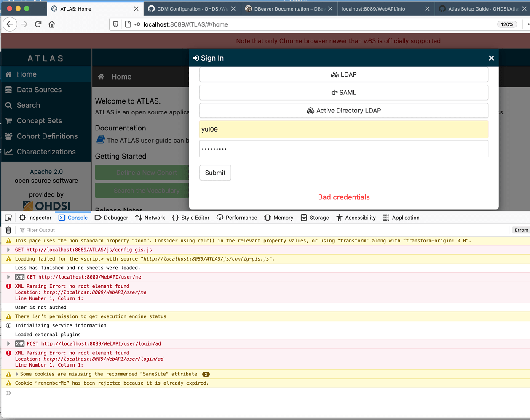Go forward using the browser forward arrow

(24, 24)
